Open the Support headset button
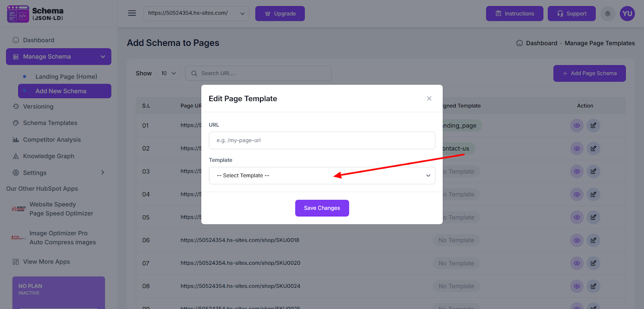This screenshot has height=309, width=644. [571, 14]
